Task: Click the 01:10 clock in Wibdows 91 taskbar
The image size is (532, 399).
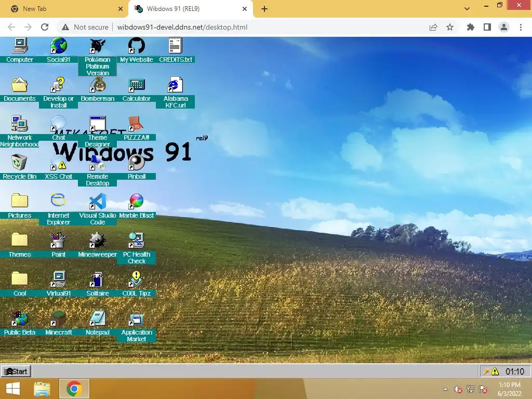Action: tap(515, 371)
